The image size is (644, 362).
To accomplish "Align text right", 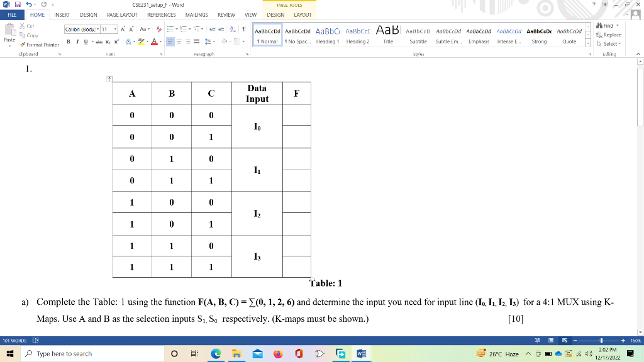I will (x=187, y=41).
